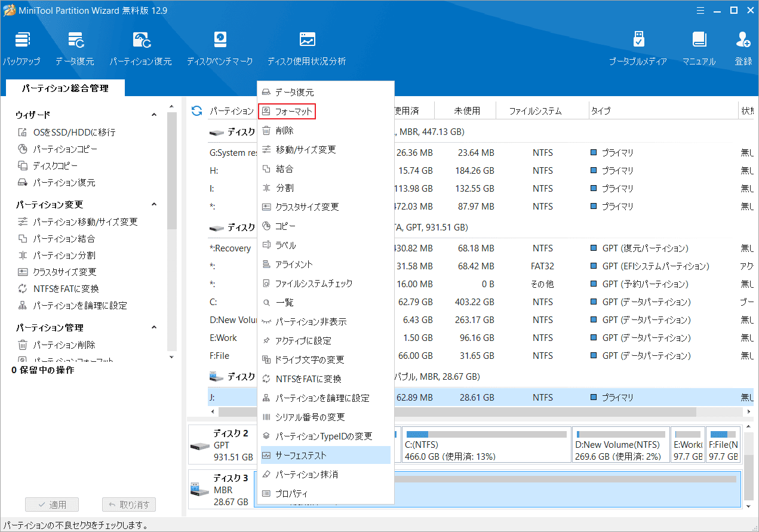The image size is (759, 532).
Task: Choose パーティション非表示 in the context menu
Action: 325,321
